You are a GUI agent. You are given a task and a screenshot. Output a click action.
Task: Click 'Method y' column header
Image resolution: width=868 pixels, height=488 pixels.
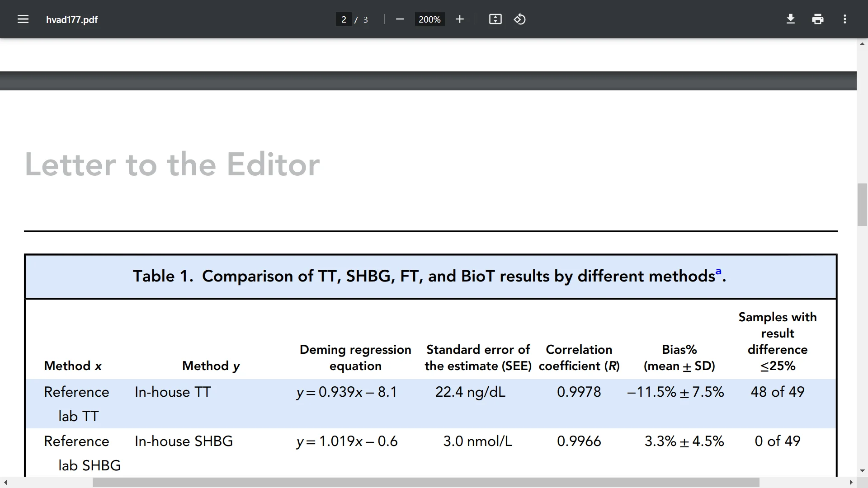click(211, 366)
